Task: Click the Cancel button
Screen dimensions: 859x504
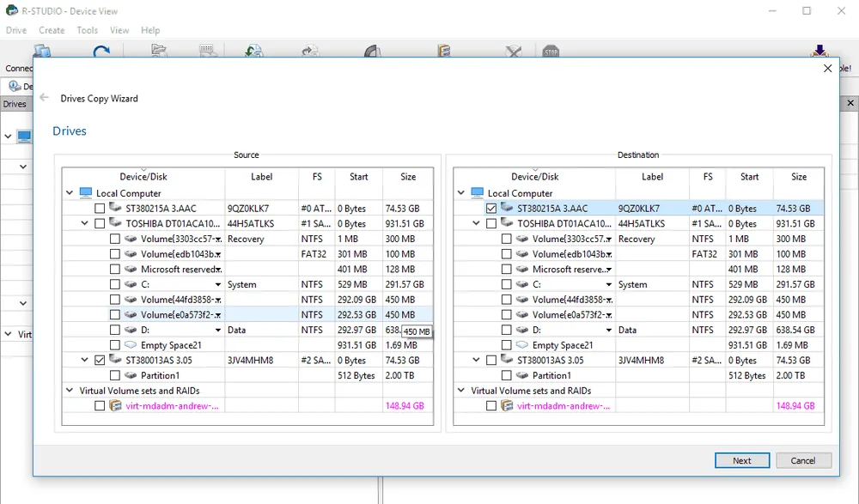Action: click(803, 460)
